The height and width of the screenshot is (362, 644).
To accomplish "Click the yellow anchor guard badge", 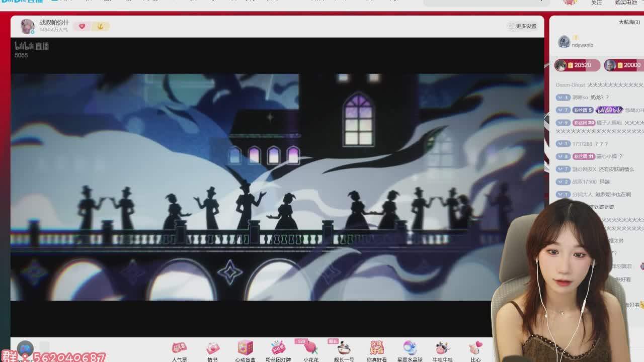I will click(x=100, y=26).
